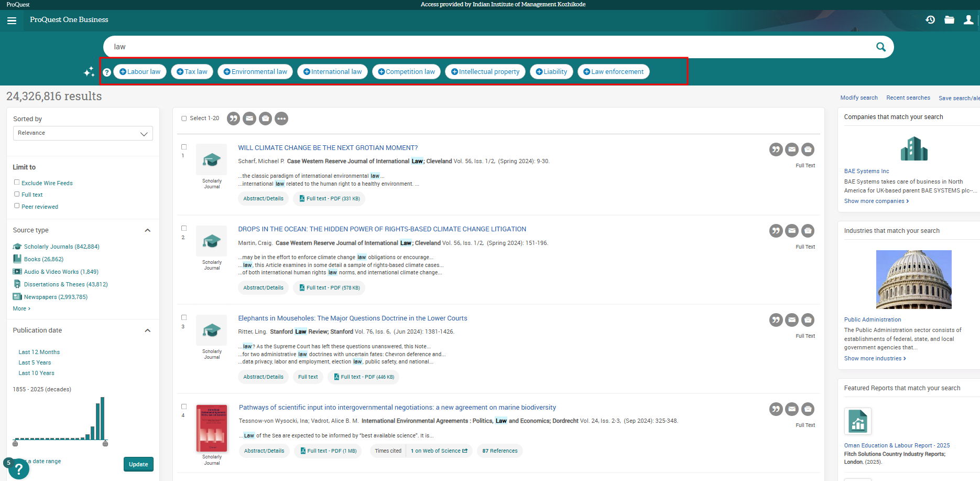Collapse the Source type section
This screenshot has height=481, width=980.
coord(148,230)
